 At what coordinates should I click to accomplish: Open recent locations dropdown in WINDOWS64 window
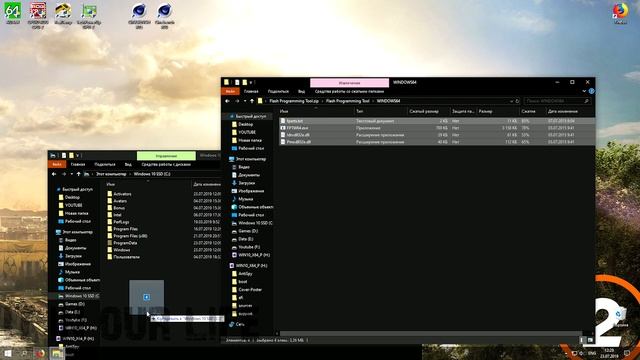[245, 101]
